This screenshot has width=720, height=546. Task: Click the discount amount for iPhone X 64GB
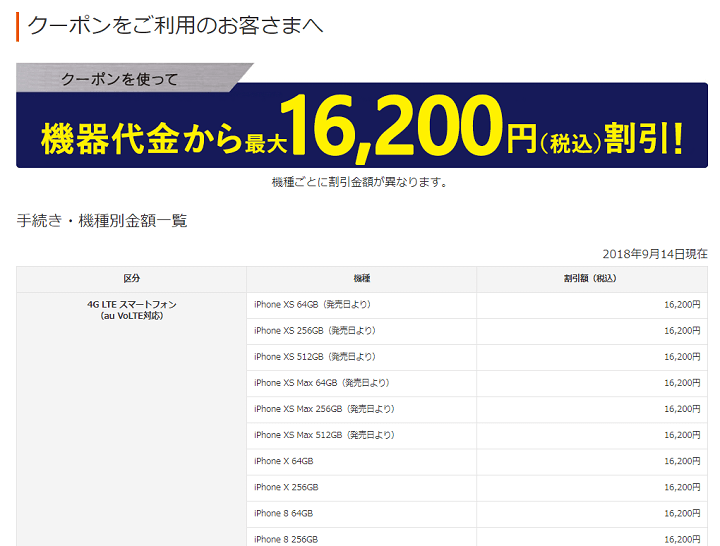(x=682, y=461)
